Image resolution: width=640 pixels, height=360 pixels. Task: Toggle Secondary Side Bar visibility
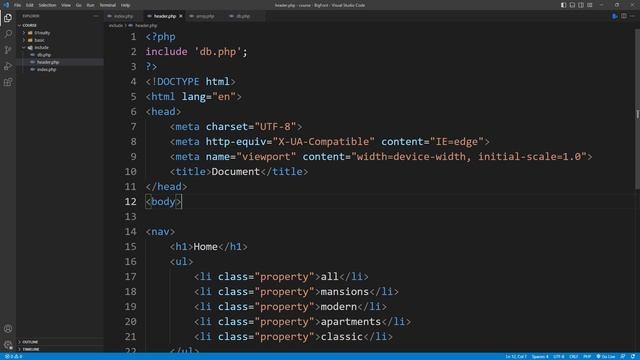pos(581,5)
